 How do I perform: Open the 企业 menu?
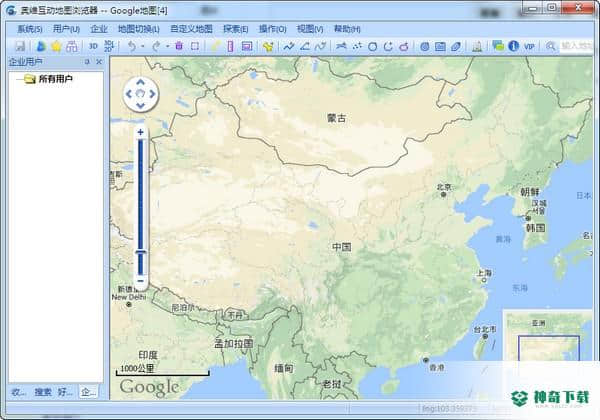coord(99,29)
